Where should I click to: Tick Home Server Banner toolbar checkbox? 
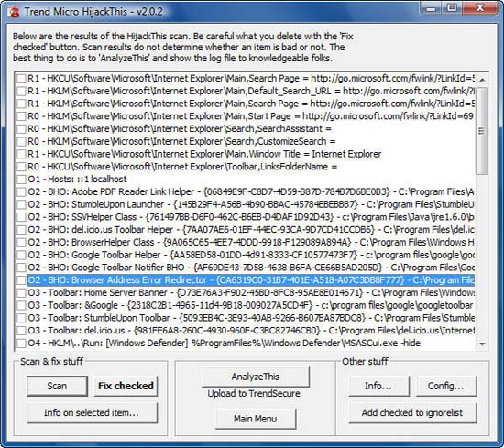coord(21,293)
